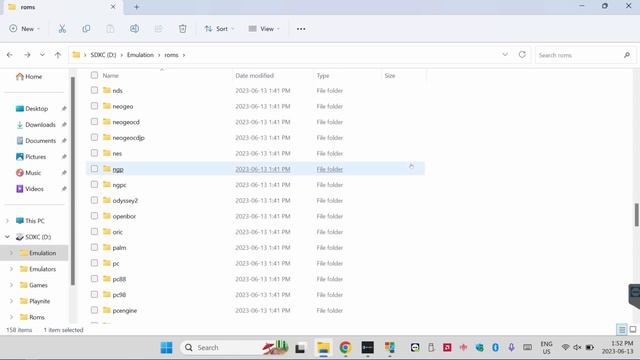640x360 pixels.
Task: Select the neogeocdjp folder row
Action: click(x=256, y=138)
